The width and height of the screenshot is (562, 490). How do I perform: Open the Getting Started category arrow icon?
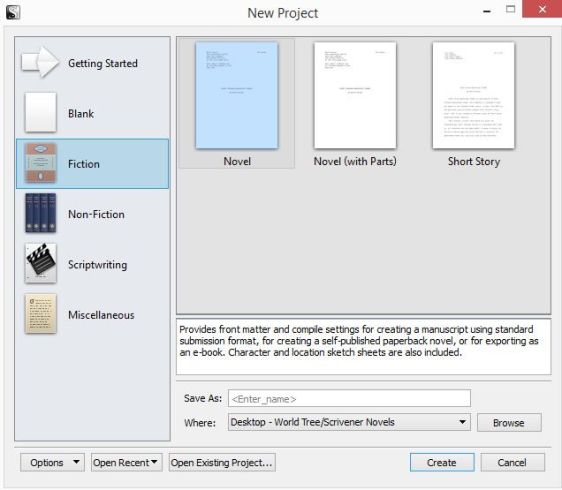coord(41,62)
